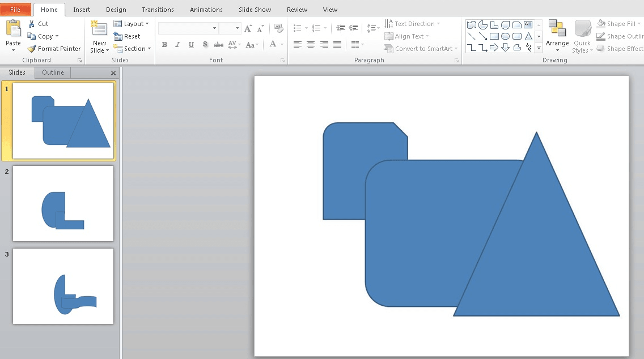This screenshot has width=644, height=359.
Task: Expand the shapes gallery More arrow
Action: tap(539, 48)
